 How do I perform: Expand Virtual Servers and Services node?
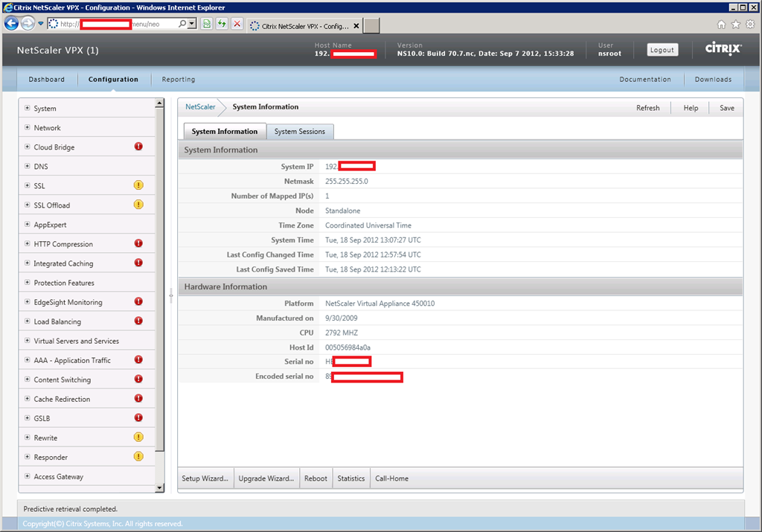(x=28, y=341)
